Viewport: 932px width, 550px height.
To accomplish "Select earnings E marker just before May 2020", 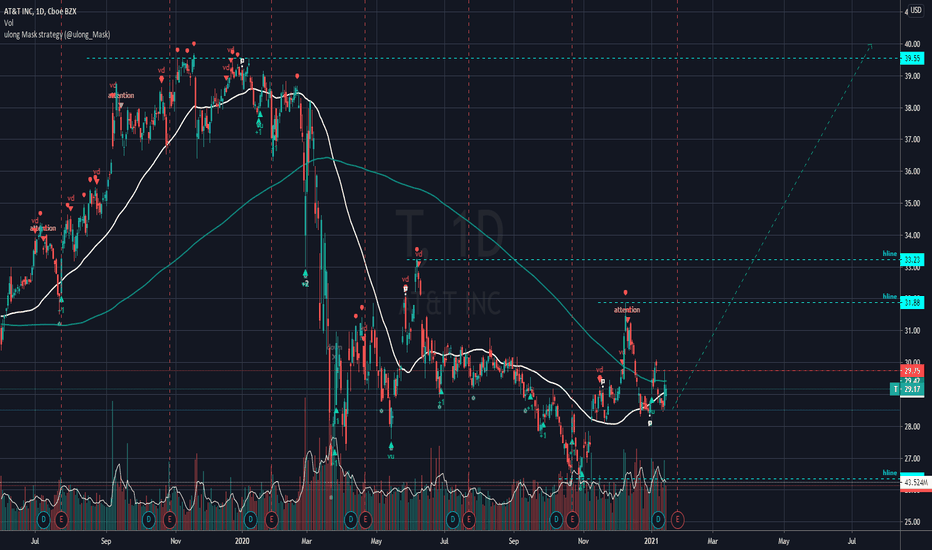I will [364, 520].
